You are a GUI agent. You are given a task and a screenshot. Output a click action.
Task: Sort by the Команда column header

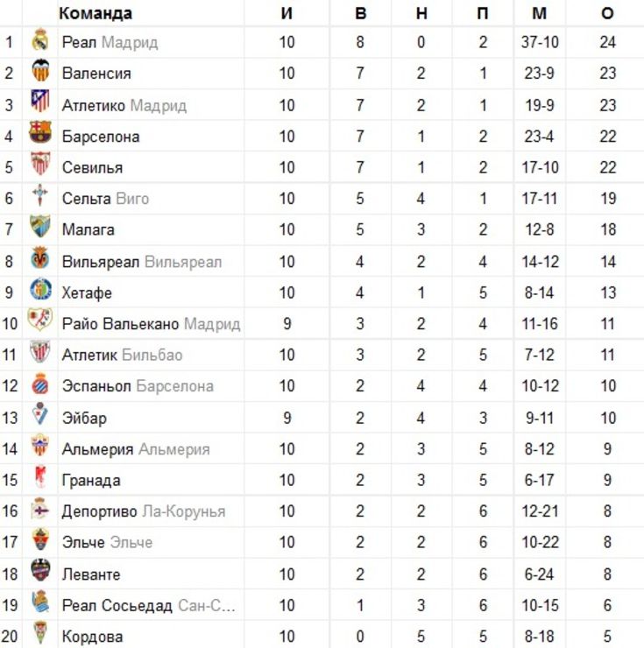(96, 13)
